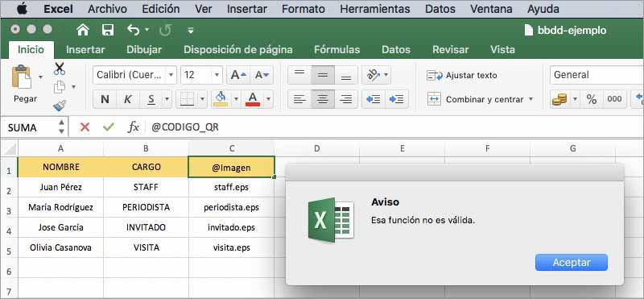The width and height of the screenshot is (644, 299).
Task: Open the undo history dropdown arrow
Action: [x=147, y=30]
